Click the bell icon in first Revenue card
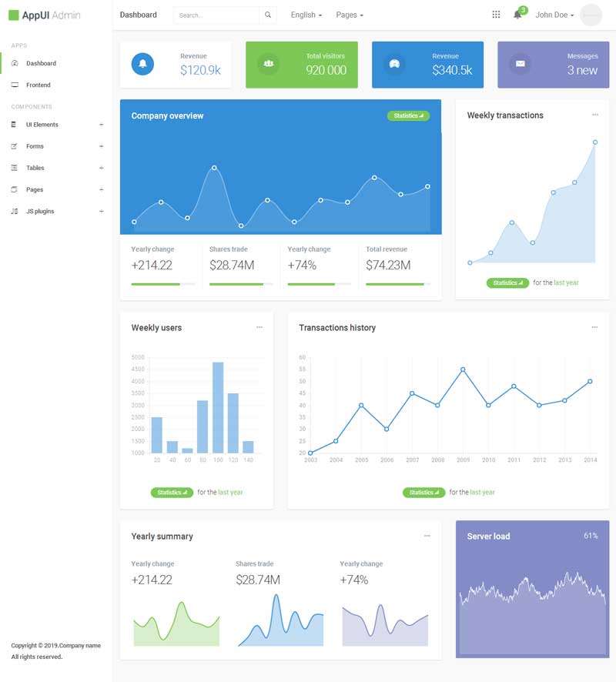 (142, 64)
